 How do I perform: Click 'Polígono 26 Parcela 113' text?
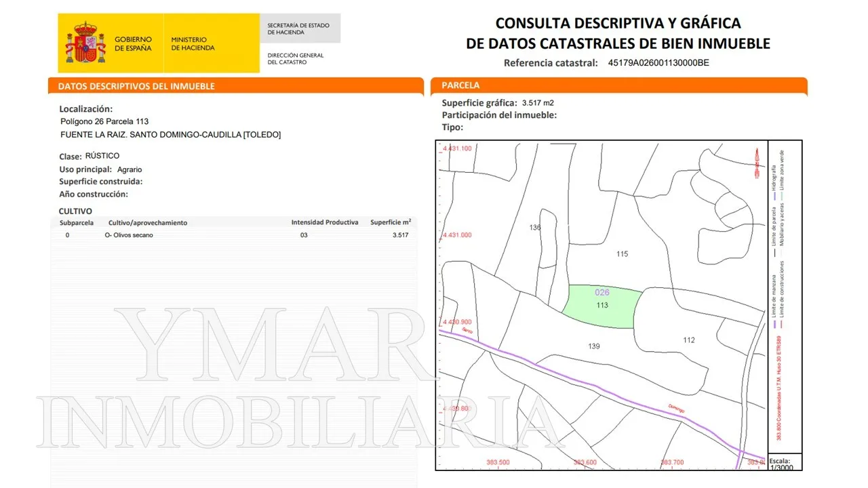[104, 121]
